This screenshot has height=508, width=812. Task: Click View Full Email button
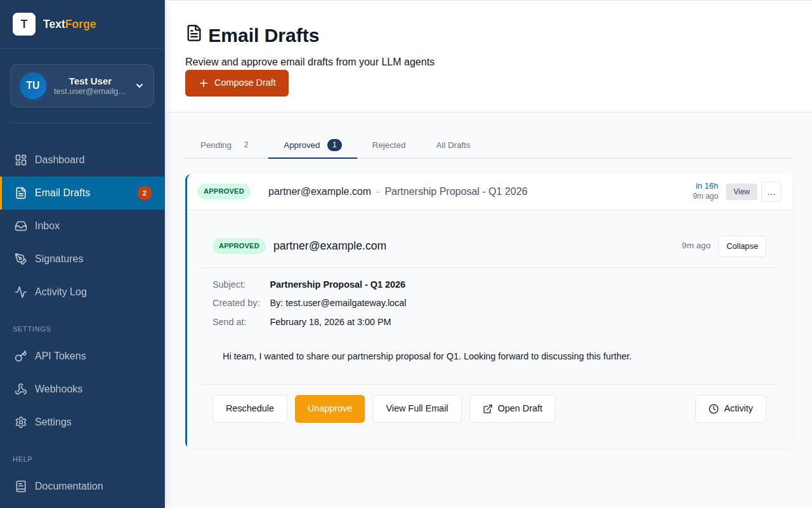click(417, 409)
